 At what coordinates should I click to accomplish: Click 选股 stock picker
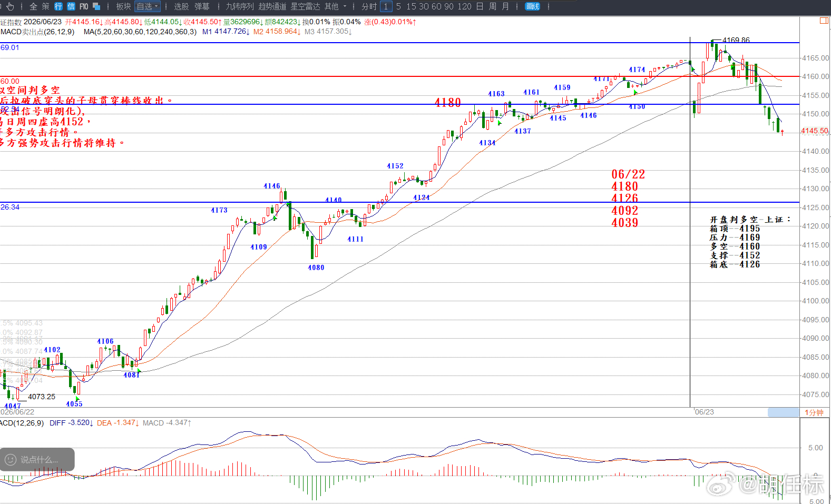click(181, 6)
